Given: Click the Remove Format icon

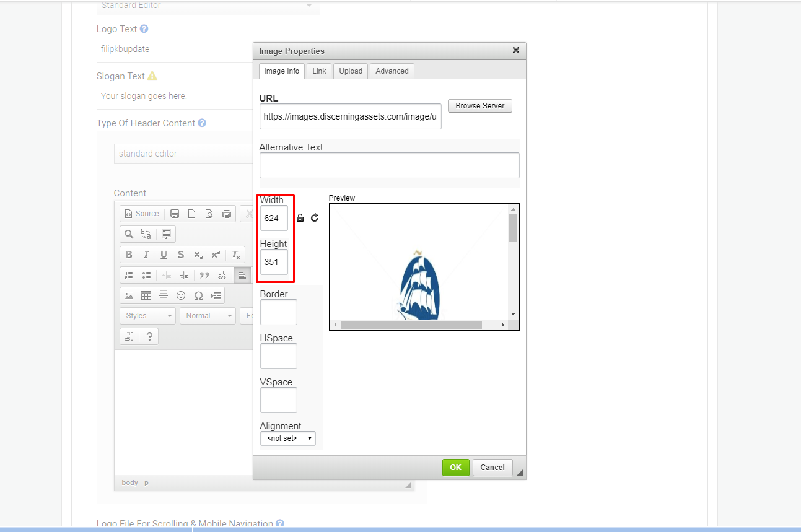Looking at the screenshot, I should (235, 255).
